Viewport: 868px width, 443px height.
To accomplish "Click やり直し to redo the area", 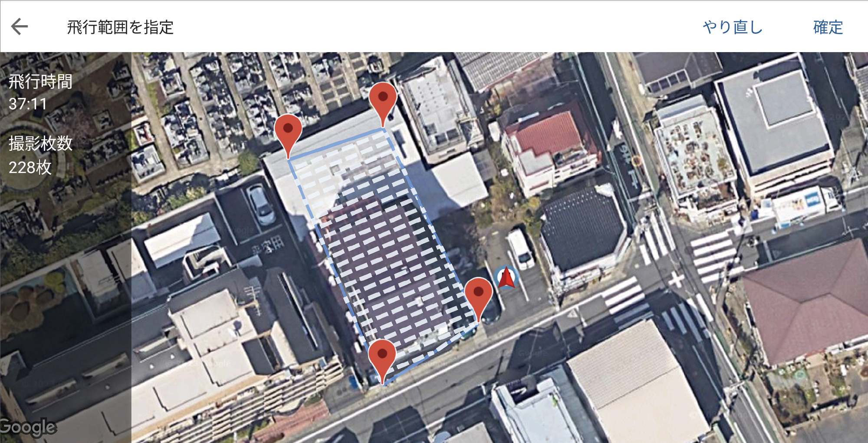I will 733,27.
